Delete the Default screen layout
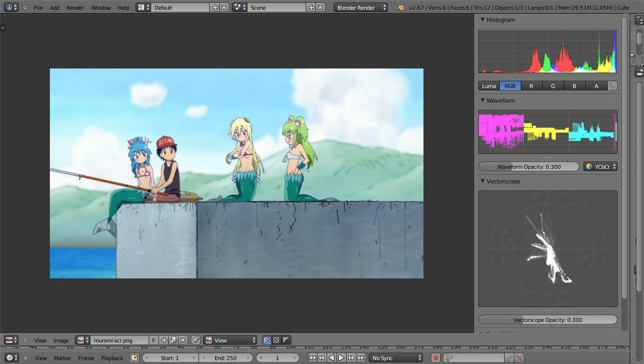The height and width of the screenshot is (364, 644). tap(224, 7)
